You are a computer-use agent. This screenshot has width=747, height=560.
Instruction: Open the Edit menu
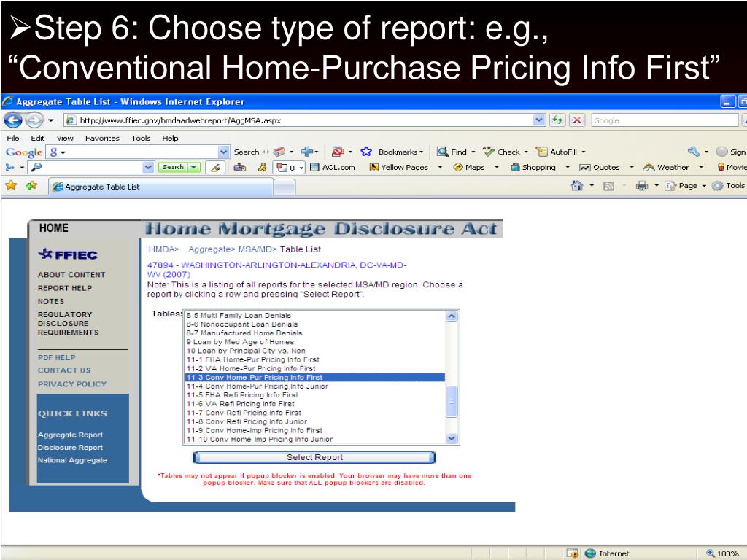coord(38,138)
